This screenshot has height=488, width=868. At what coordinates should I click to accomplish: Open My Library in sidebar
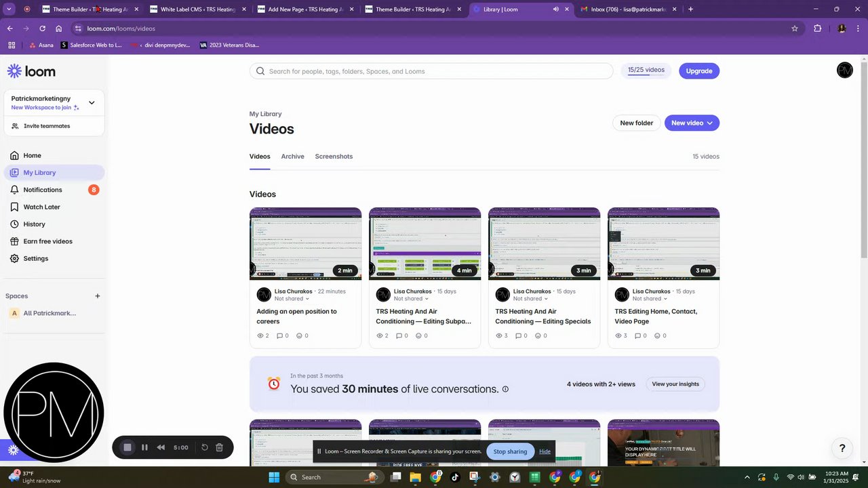(54, 172)
